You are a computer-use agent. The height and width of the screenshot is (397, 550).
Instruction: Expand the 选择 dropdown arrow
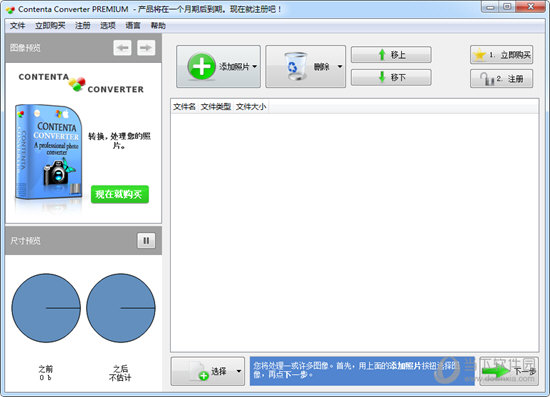tap(239, 371)
